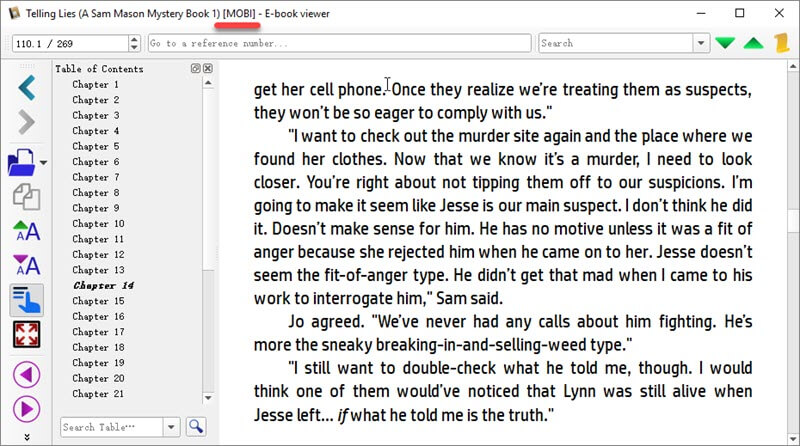Click the Back navigation arrow
This screenshot has height=446, width=800.
[x=26, y=87]
